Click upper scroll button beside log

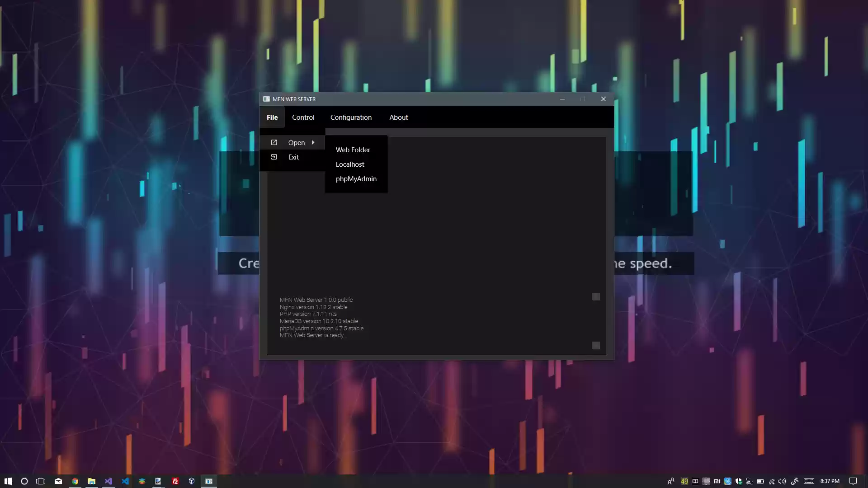click(x=596, y=296)
